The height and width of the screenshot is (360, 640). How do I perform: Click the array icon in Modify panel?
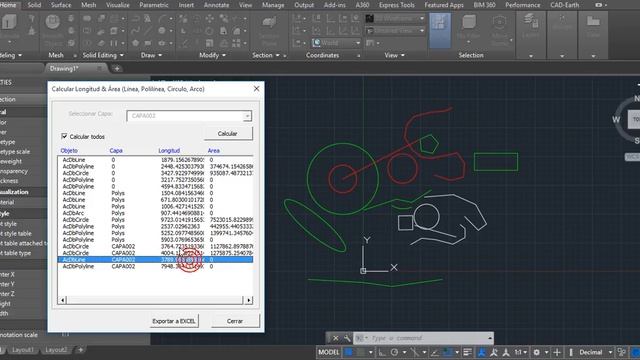click(236, 43)
